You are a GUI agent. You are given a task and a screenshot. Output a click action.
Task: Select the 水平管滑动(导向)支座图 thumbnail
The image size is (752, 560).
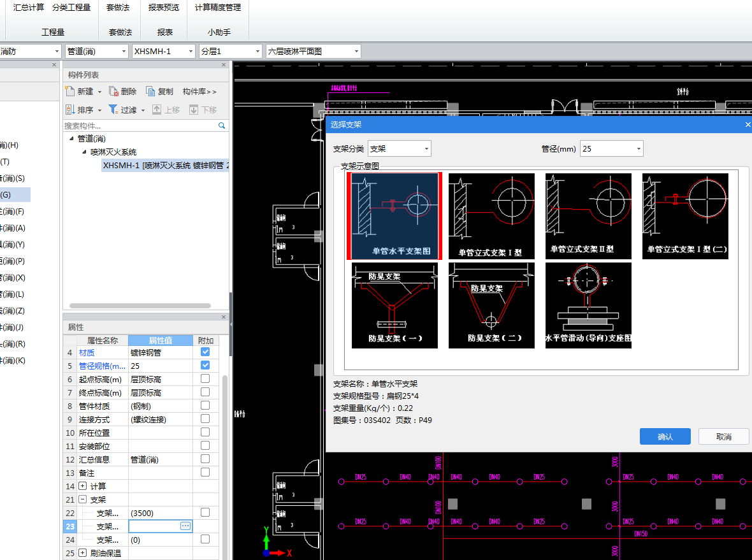point(588,305)
